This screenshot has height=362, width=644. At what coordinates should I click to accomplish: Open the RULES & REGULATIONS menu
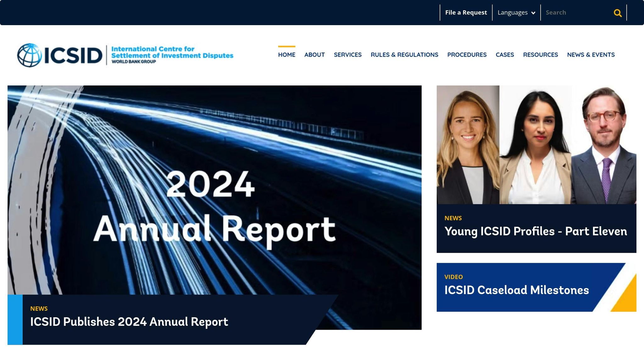(404, 55)
